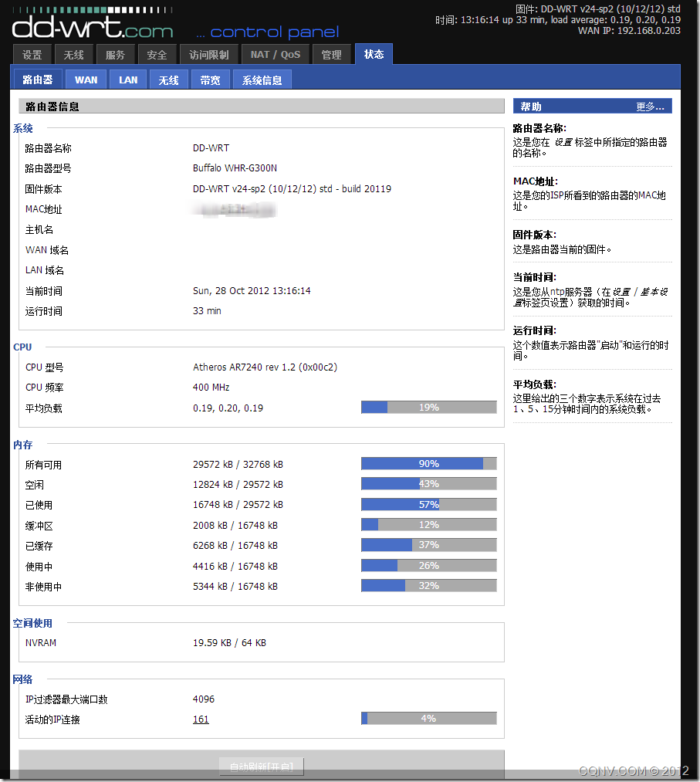Click the WAN IP 192.168.0.203 header text
Viewport: 700px width, 782px height.
tap(629, 30)
